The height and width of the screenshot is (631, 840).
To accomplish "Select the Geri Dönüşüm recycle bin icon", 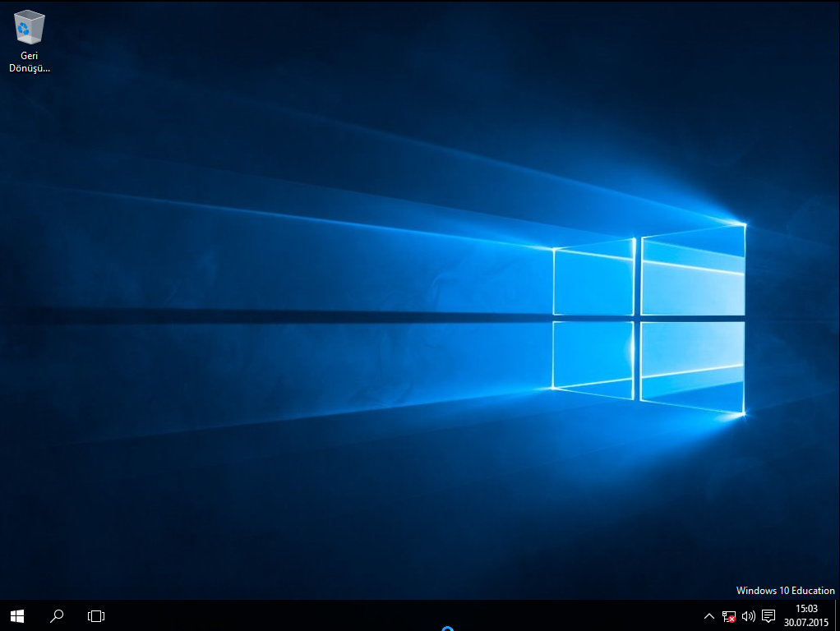I will [x=29, y=41].
